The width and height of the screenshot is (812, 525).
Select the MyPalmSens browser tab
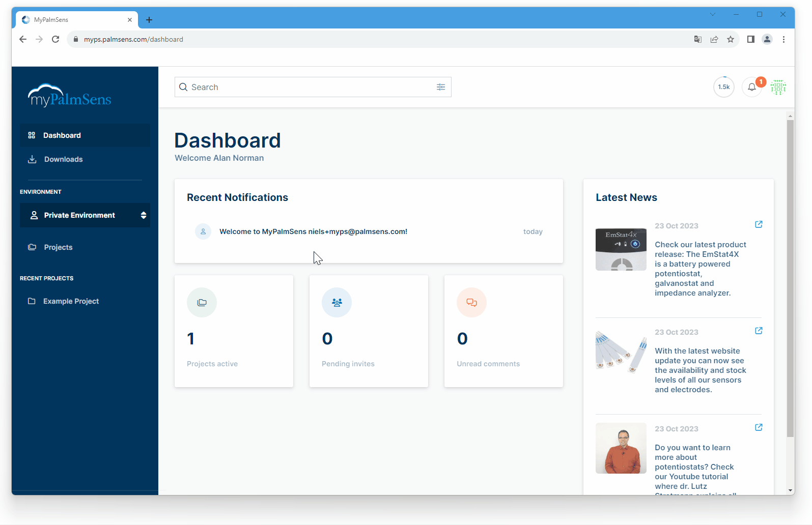pyautogui.click(x=76, y=20)
